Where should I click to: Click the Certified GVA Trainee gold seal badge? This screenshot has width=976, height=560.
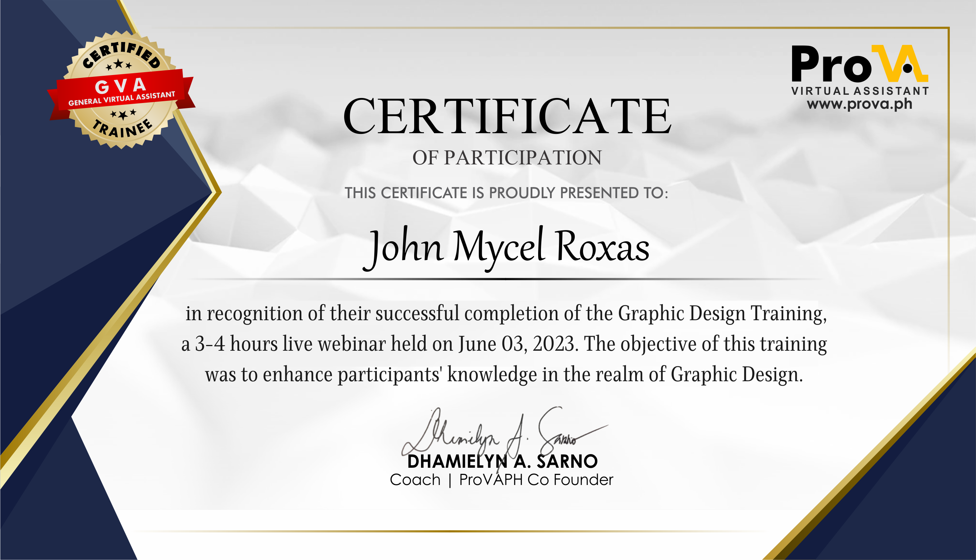[x=121, y=90]
